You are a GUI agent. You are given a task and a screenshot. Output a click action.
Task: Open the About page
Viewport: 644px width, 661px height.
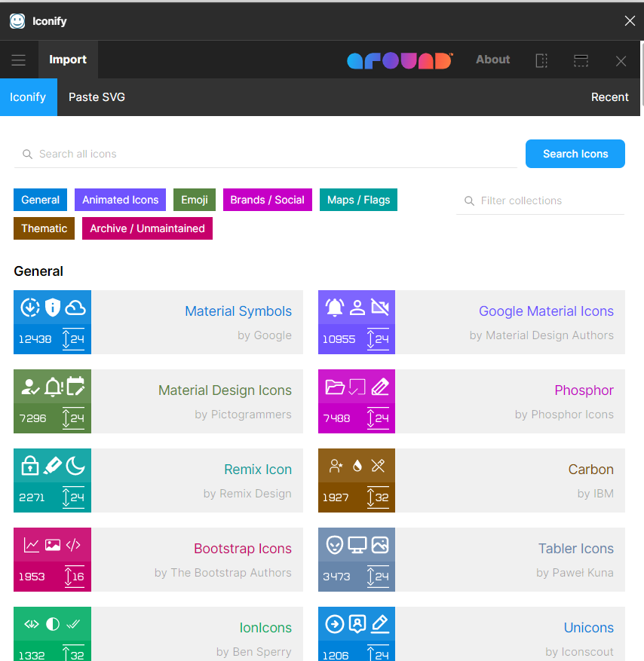(493, 60)
